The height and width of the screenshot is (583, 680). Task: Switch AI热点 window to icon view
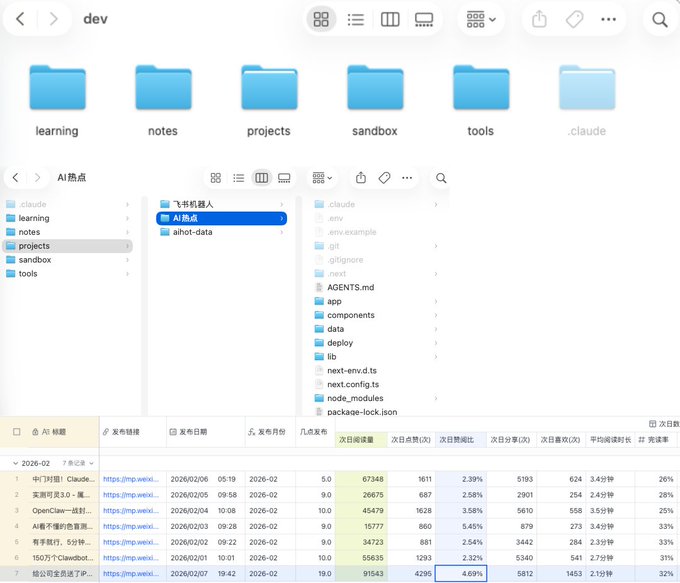coord(216,178)
